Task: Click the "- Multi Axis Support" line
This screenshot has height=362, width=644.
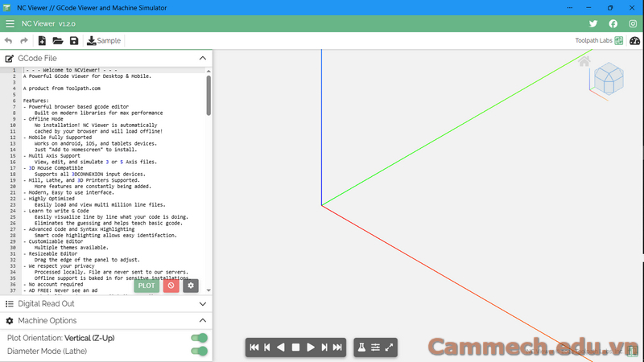Action: click(x=52, y=156)
